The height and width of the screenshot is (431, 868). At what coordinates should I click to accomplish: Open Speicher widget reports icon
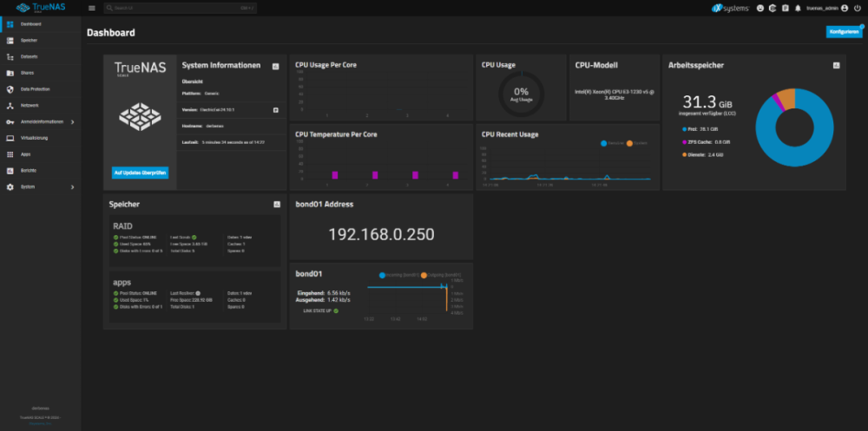point(276,204)
